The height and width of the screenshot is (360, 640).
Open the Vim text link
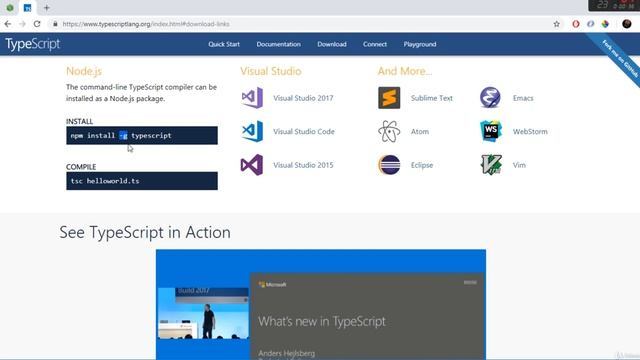click(x=519, y=165)
